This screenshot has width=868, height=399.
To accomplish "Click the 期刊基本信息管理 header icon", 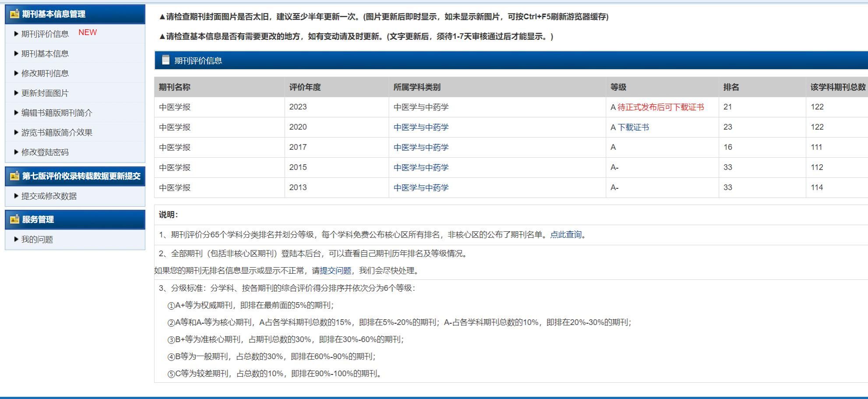I will tap(14, 14).
